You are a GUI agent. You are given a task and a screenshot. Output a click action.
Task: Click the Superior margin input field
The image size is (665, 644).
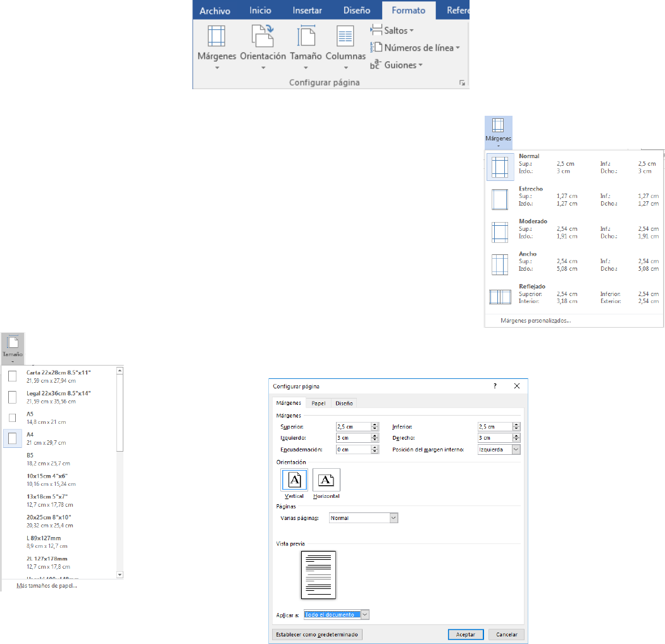tap(354, 426)
